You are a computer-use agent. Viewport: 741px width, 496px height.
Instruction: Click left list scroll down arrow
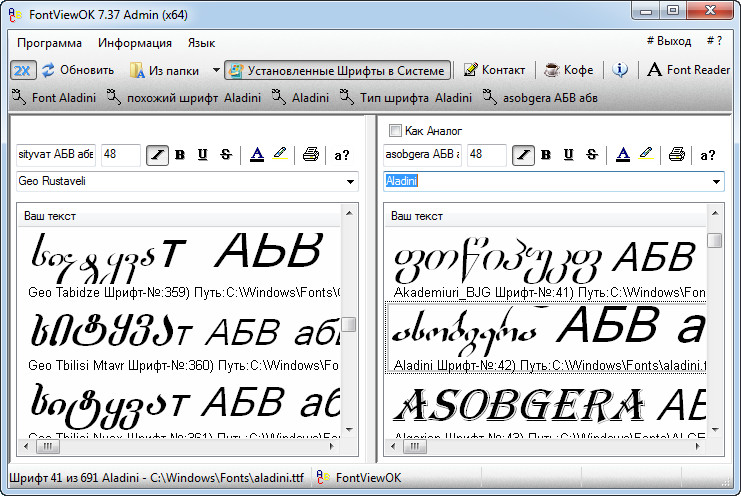coord(349,429)
